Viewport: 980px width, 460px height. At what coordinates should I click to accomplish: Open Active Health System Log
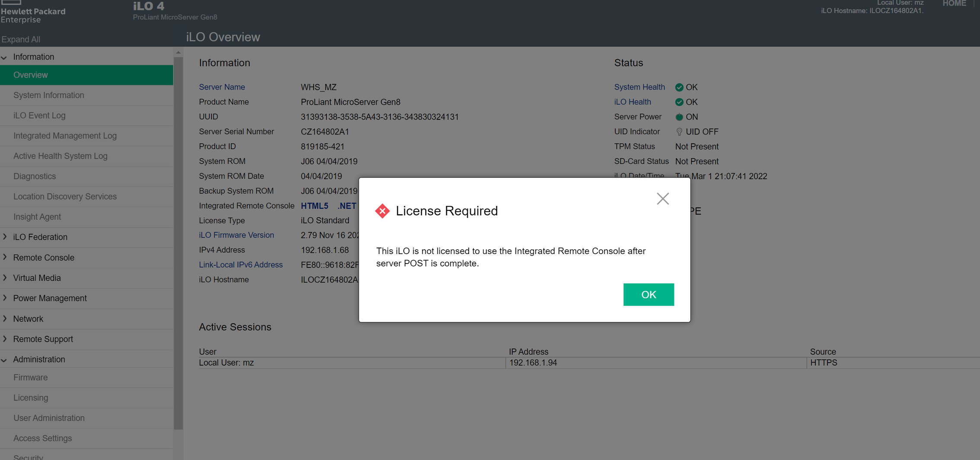(x=86, y=156)
